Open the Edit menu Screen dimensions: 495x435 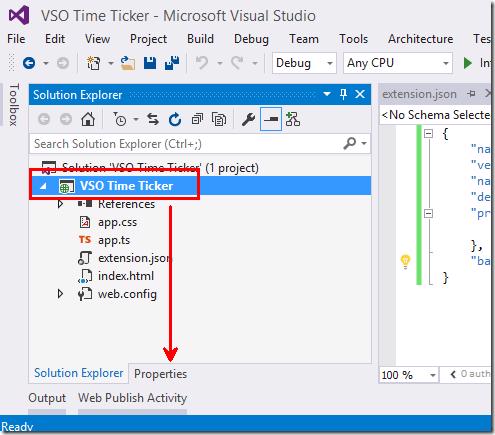[55, 39]
